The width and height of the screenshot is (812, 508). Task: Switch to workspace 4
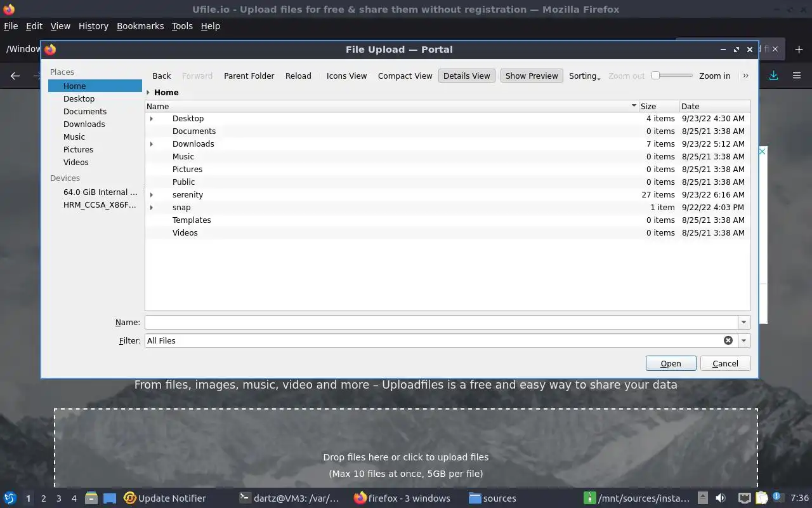point(74,498)
